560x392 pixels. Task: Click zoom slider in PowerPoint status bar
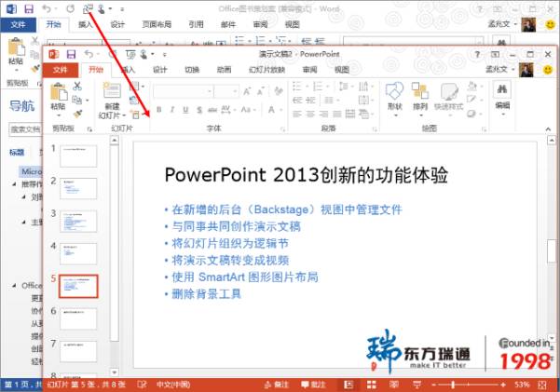click(468, 385)
